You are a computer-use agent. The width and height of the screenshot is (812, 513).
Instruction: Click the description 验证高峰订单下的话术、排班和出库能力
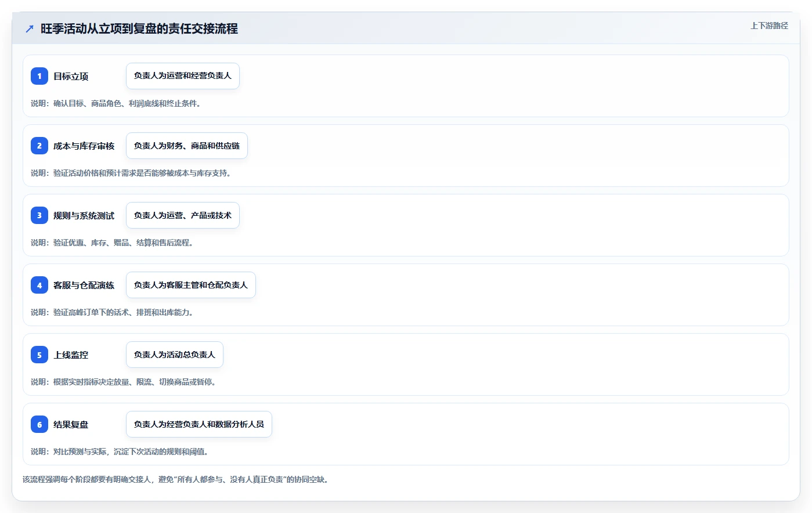111,312
